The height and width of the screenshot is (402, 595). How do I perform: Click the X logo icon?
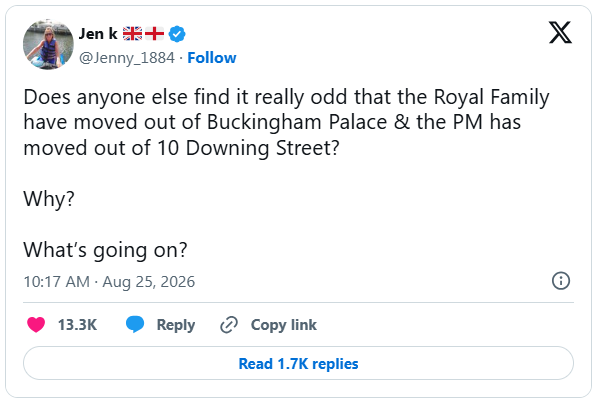[x=560, y=32]
